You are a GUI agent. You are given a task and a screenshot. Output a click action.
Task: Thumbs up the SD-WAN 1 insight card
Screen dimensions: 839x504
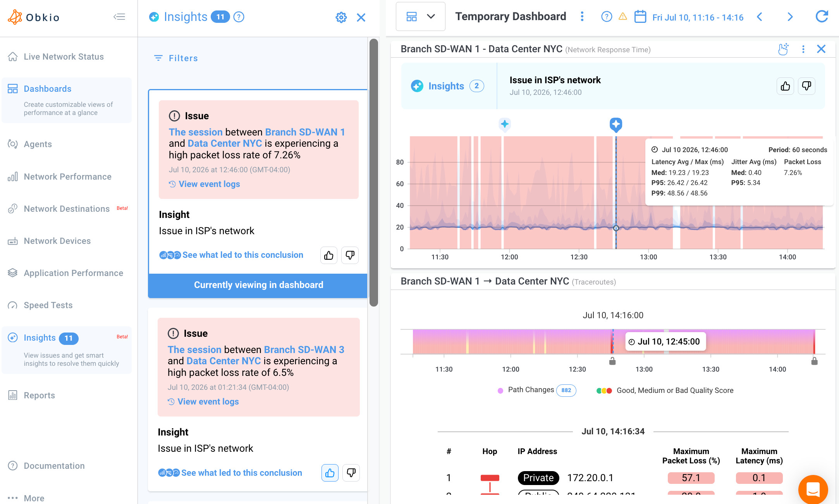click(329, 255)
